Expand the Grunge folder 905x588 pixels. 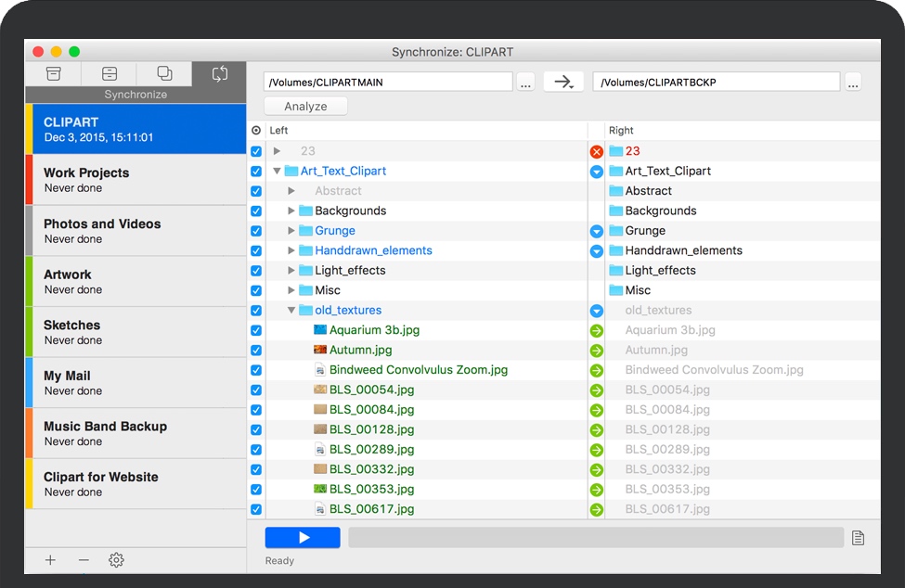click(x=291, y=231)
